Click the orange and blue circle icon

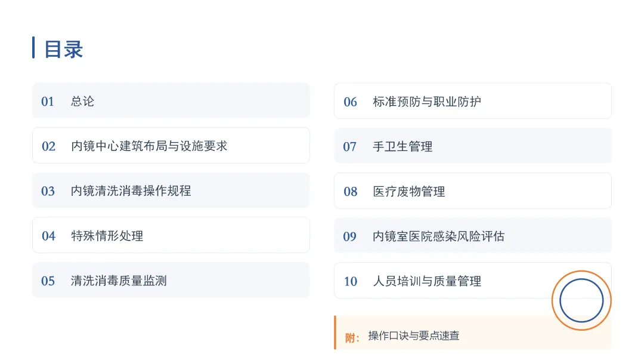click(x=581, y=300)
